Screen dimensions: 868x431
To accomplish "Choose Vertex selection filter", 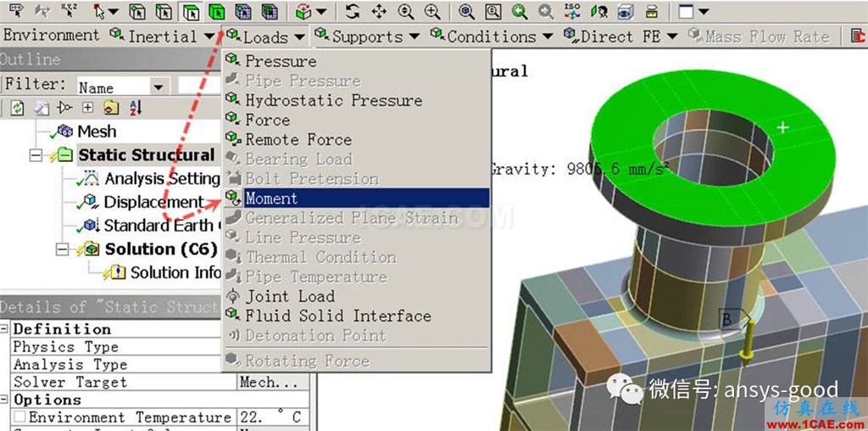I will 136,11.
